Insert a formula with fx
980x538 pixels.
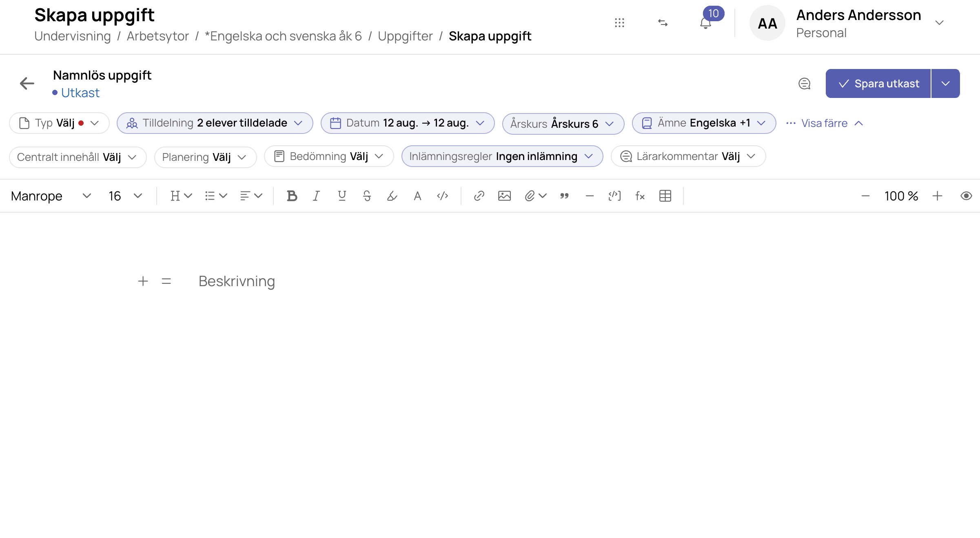click(x=640, y=196)
